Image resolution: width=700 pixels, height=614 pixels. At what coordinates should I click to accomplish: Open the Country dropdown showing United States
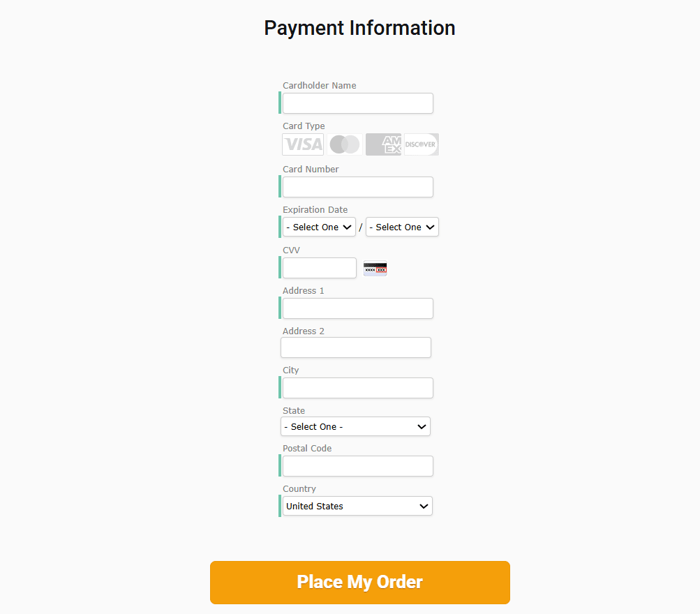(356, 506)
